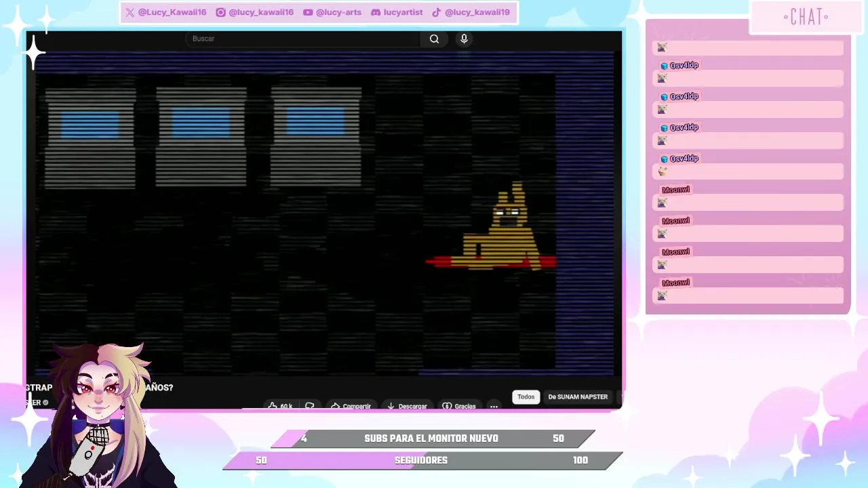Click the CHAT panel header

(806, 17)
